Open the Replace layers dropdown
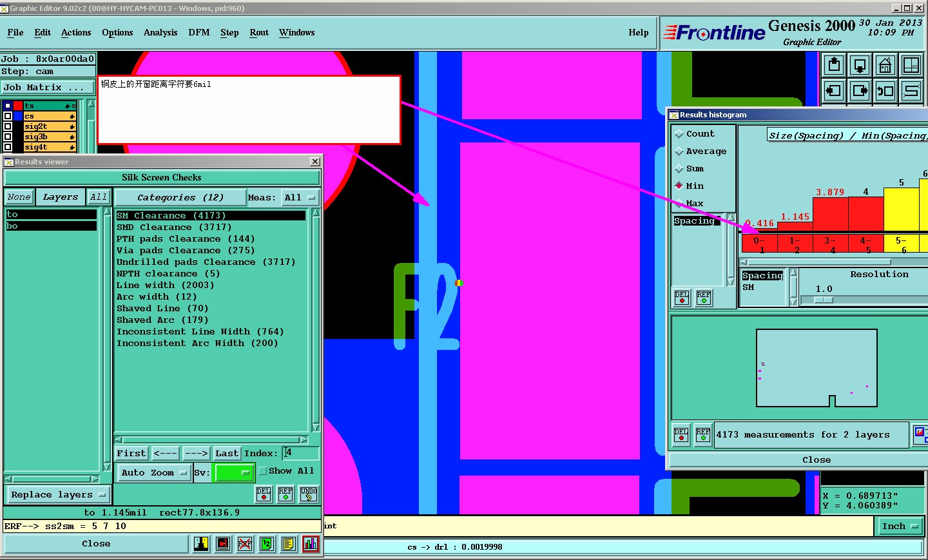Screen dimensions: 928x560 click(57, 495)
